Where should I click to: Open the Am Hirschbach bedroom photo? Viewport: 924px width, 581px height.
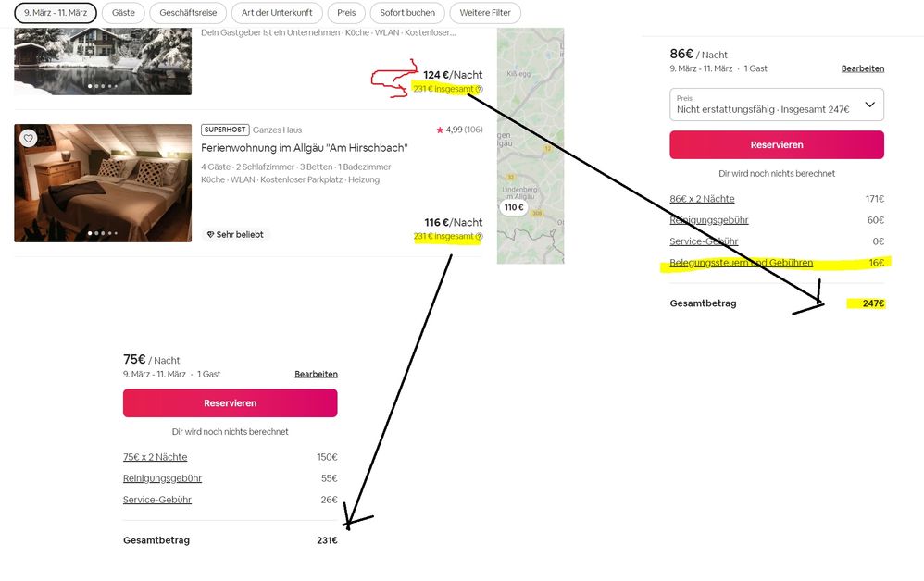[x=103, y=182]
